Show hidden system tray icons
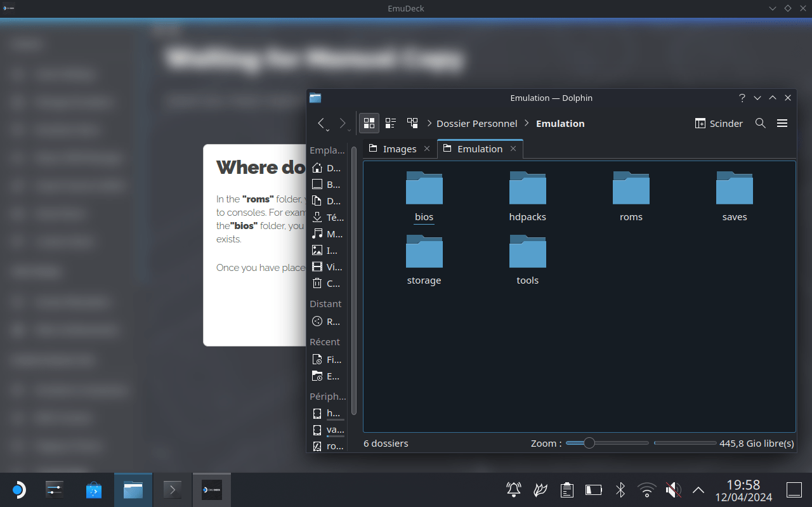The width and height of the screenshot is (812, 507). [698, 490]
